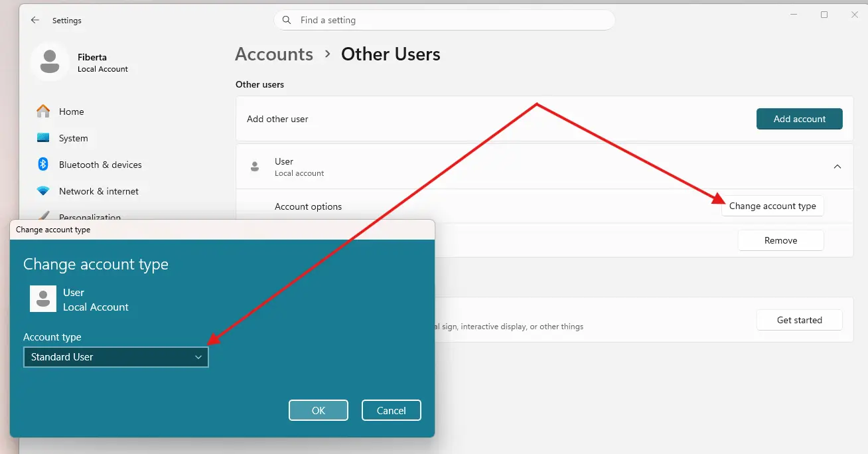
Task: Click the user avatar in the dialog
Action: point(43,299)
